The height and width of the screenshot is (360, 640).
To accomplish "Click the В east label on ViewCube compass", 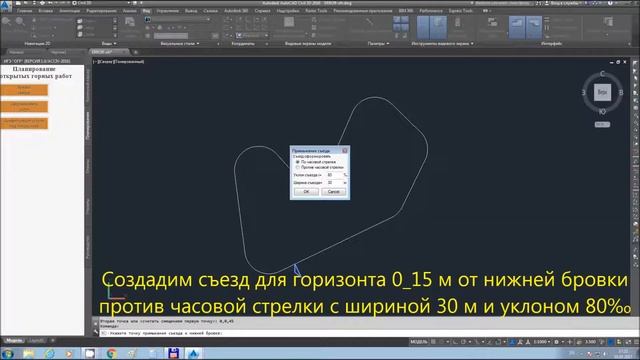I will (621, 93).
